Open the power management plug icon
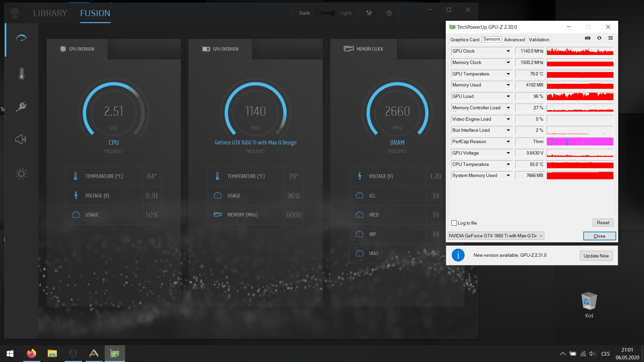644x362 pixels. point(21,107)
